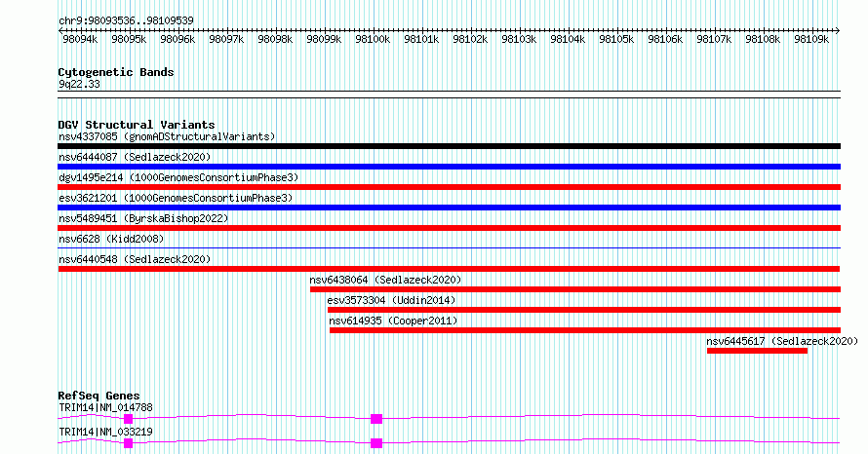The width and height of the screenshot is (868, 454).
Task: Click the red nsv6440548 variant bar
Action: point(449,269)
